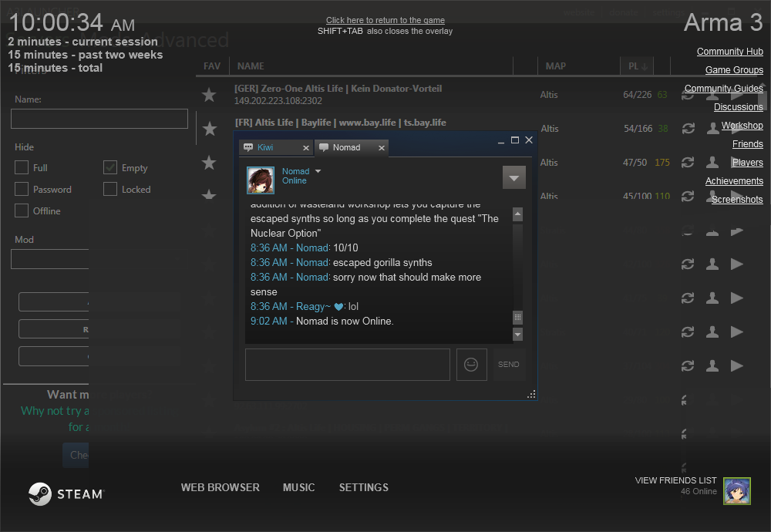This screenshot has height=532, width=771.
Task: Click the NAME column header
Action: pyautogui.click(x=251, y=66)
